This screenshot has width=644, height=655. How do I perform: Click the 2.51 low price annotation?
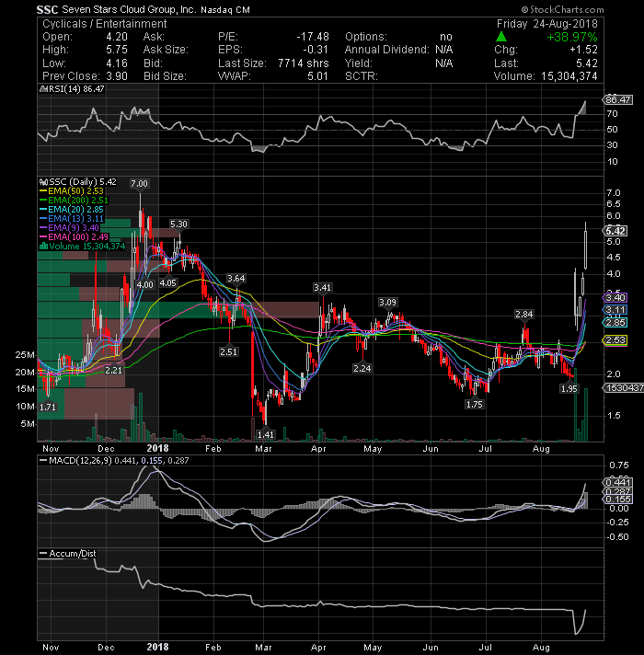tap(228, 352)
